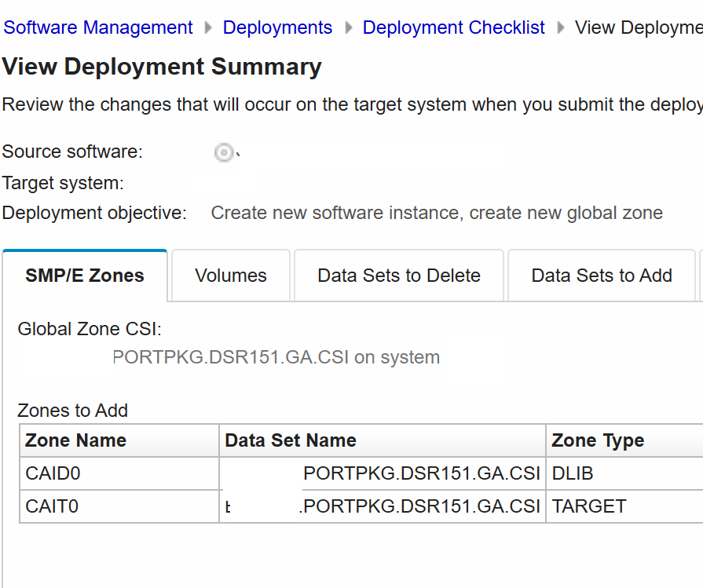Select the SMP/E Zones tab

coord(85,276)
